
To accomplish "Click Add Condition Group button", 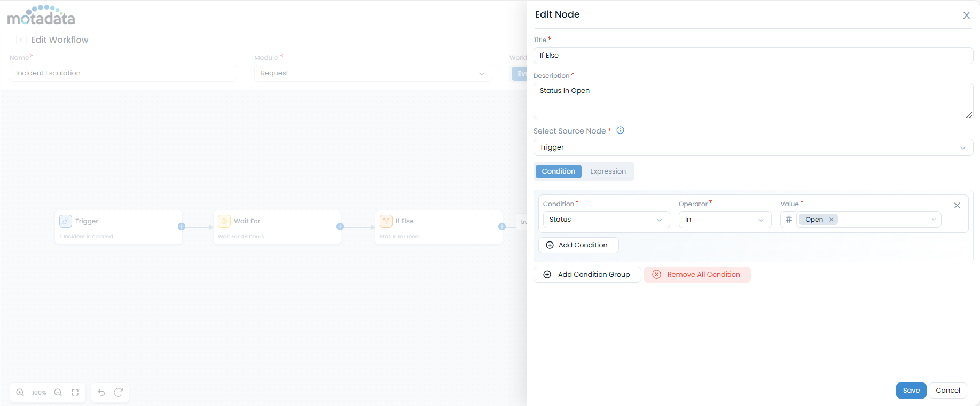I will (587, 275).
